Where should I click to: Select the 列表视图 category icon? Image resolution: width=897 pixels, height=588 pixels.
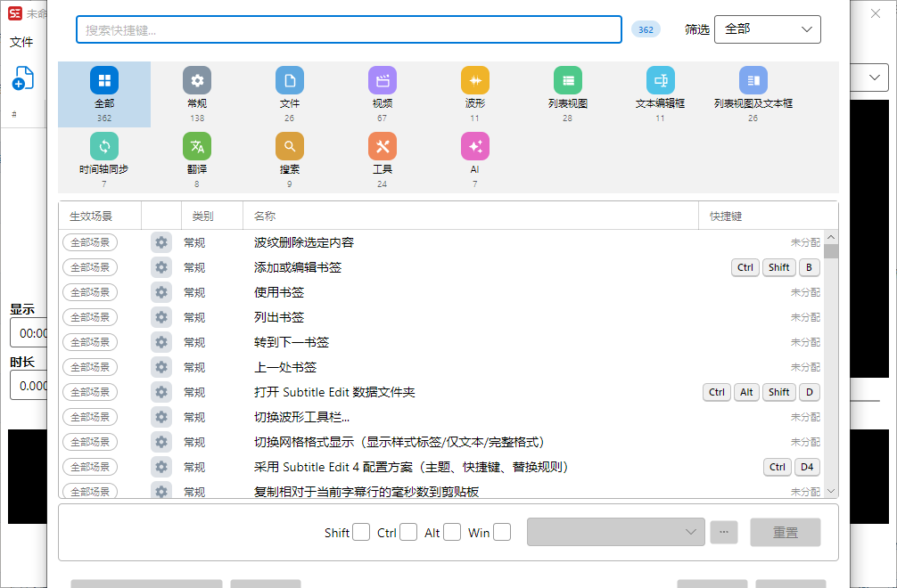point(567,80)
